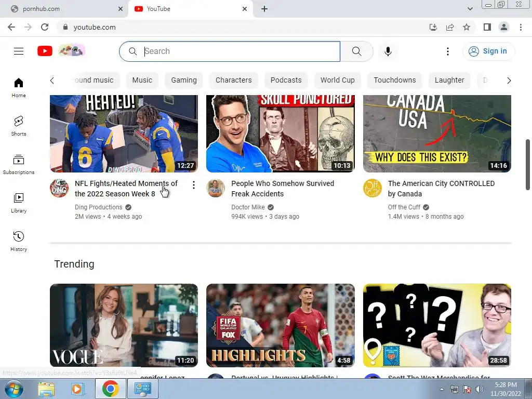The image size is (532, 399).
Task: Close the YouTube browser tab
Action: click(x=245, y=9)
